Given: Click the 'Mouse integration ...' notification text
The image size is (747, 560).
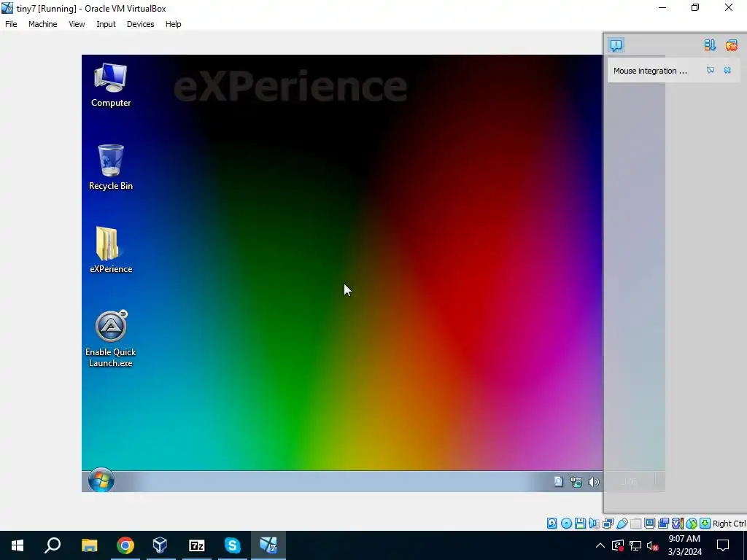Looking at the screenshot, I should pyautogui.click(x=650, y=71).
